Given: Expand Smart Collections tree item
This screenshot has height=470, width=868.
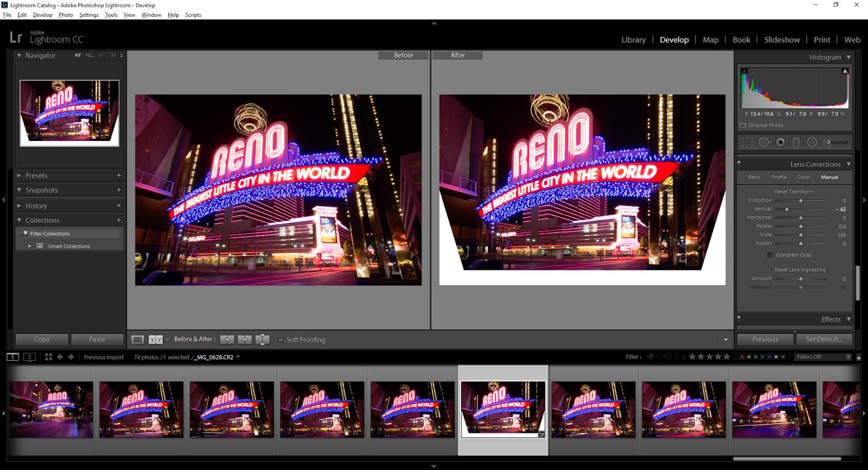Looking at the screenshot, I should [x=30, y=246].
